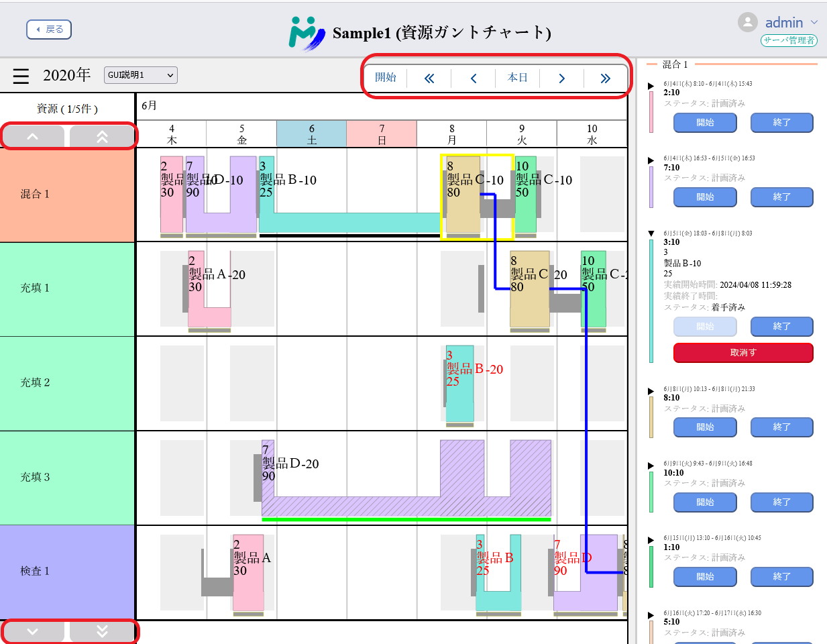Click the 戻る back button

(x=48, y=30)
